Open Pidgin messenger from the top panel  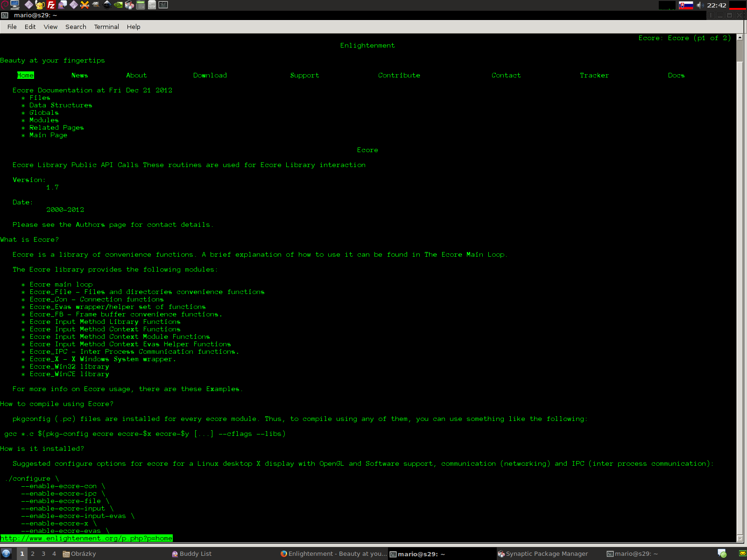[x=62, y=5]
